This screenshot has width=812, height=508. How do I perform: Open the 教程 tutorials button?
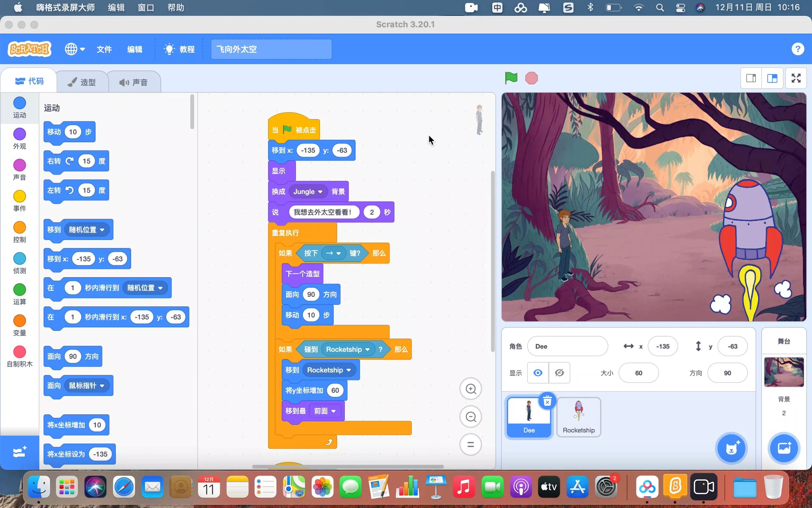pos(179,50)
